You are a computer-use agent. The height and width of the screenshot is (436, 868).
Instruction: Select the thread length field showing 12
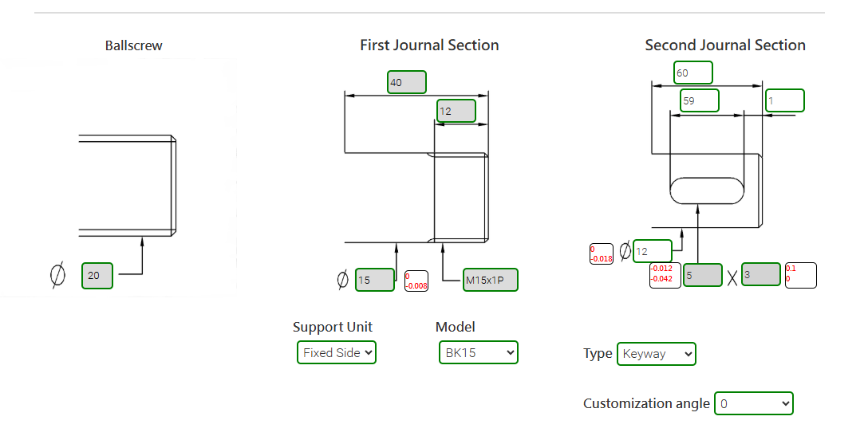(x=456, y=111)
